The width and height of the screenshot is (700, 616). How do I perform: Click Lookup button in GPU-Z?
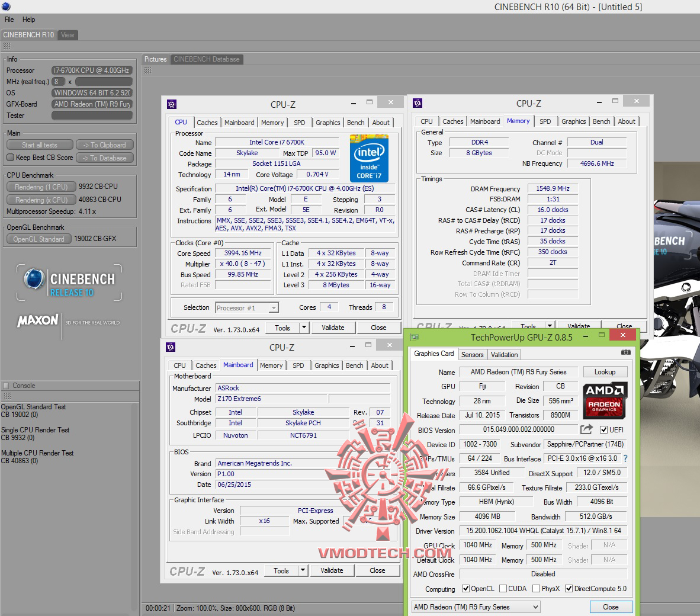(x=605, y=372)
